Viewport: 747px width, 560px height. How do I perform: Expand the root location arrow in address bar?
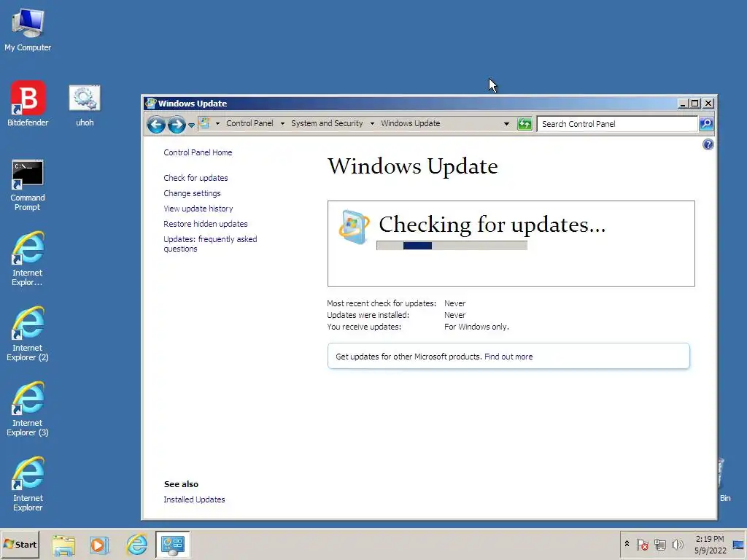(217, 123)
